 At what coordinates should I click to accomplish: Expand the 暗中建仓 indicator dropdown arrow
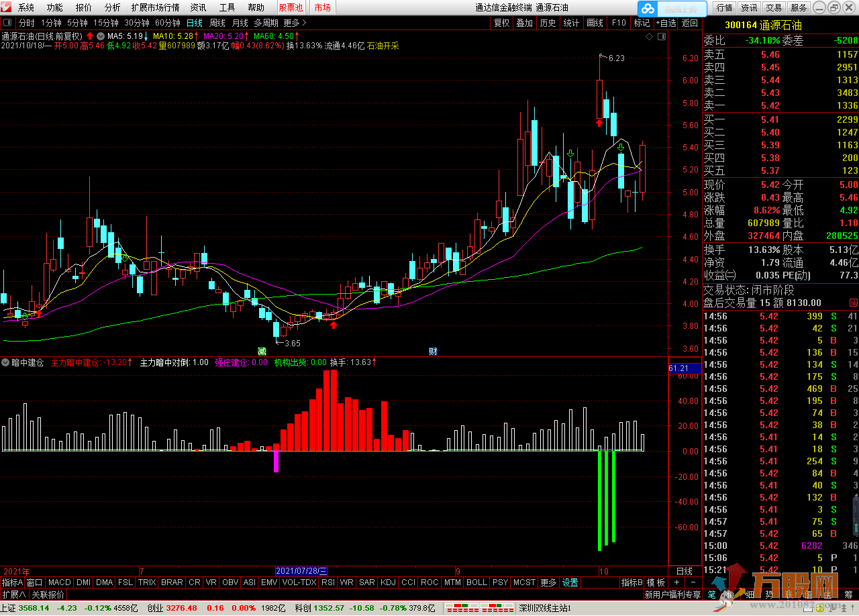click(x=6, y=362)
